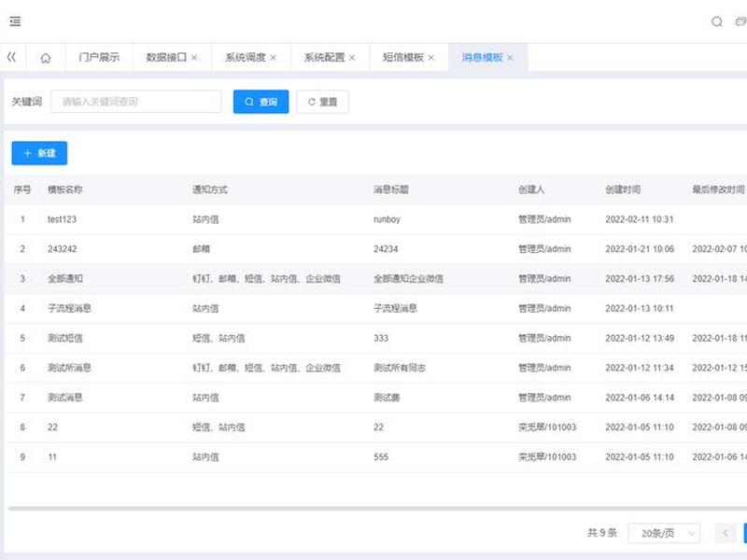
Task: Click the 重置 reset button
Action: (322, 102)
